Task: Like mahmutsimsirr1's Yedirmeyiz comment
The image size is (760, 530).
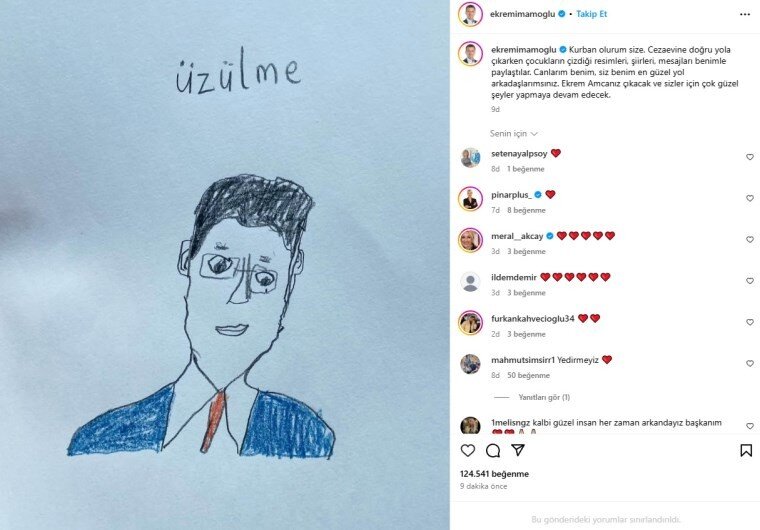Action: coord(750,364)
